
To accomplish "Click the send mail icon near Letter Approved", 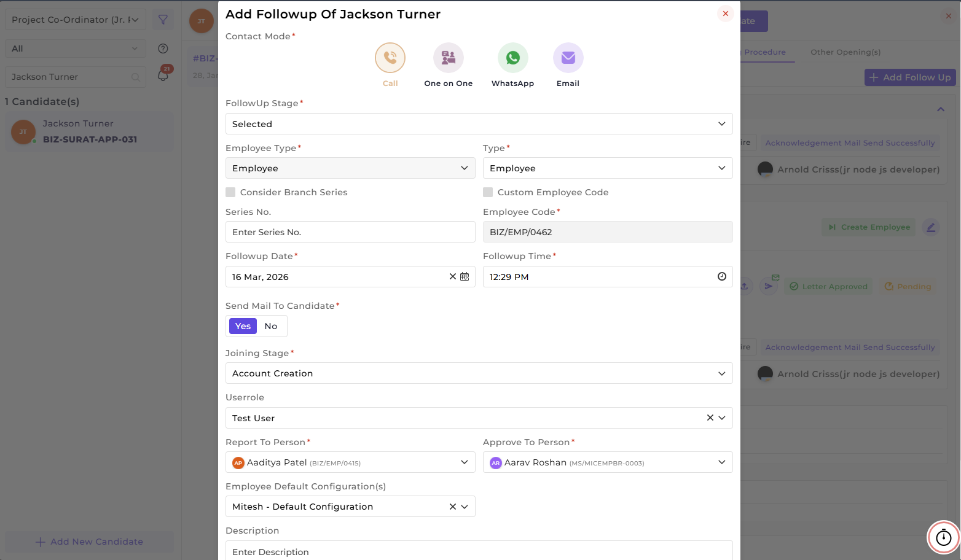I will coord(769,286).
